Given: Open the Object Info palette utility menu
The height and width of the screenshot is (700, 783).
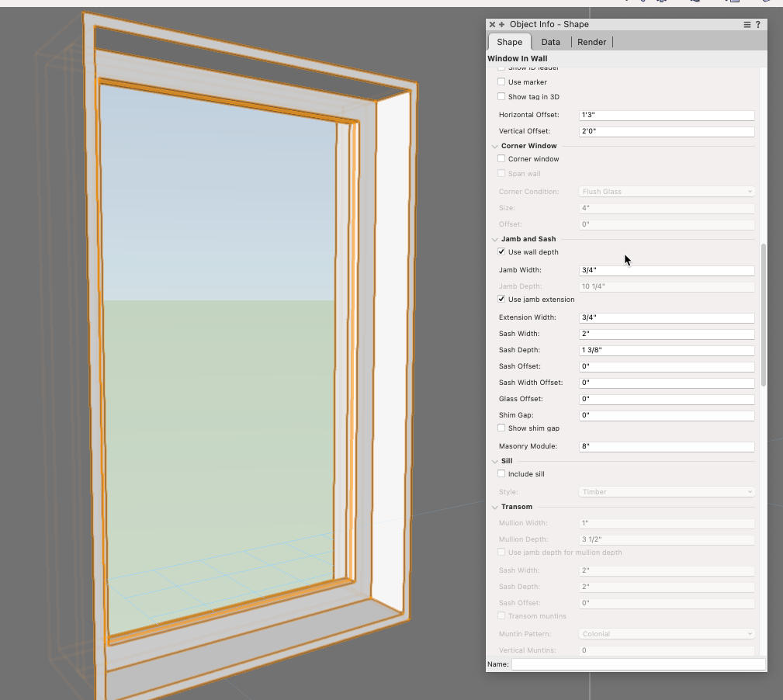Looking at the screenshot, I should [746, 24].
